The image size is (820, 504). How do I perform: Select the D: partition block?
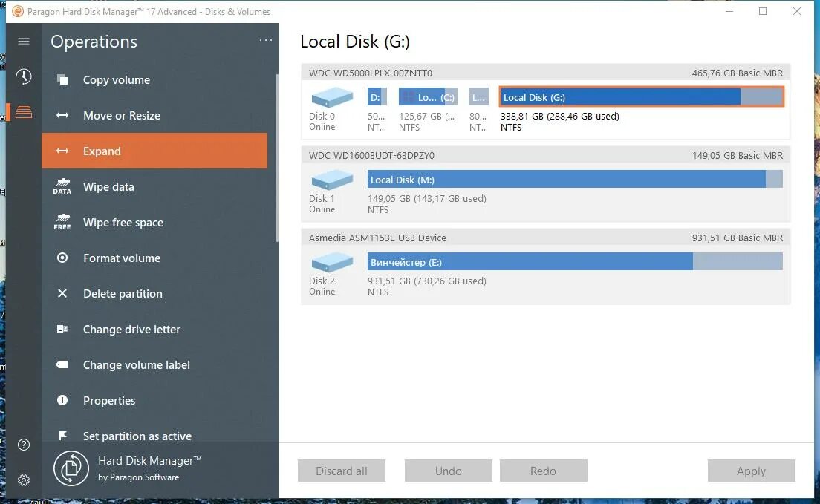pos(377,96)
